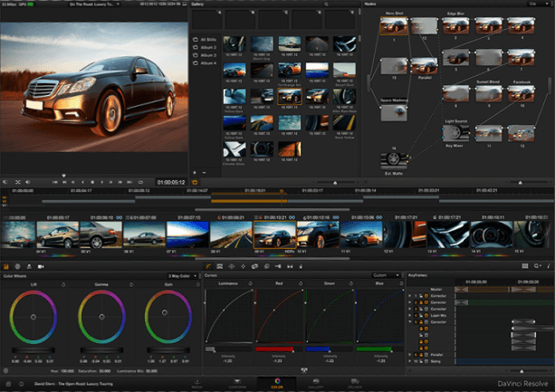Select the Tracker palette icon
This screenshot has width=555, height=392.
click(244, 266)
